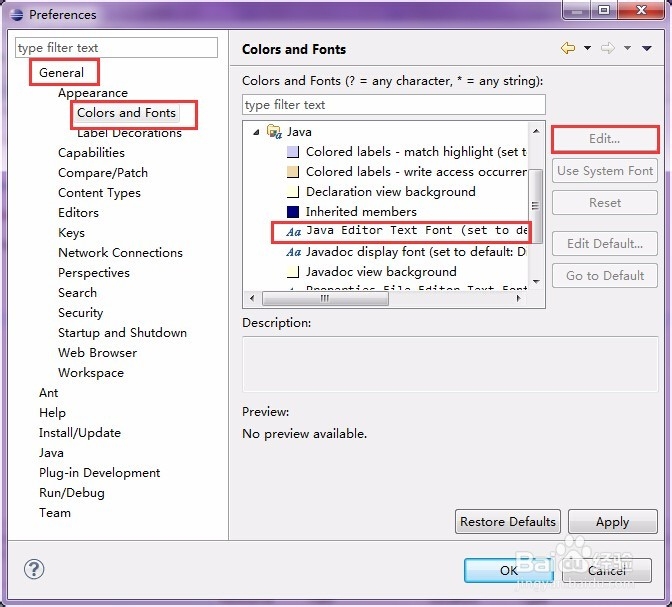
Task: Focus the Colors and Fonts filter field
Action: coord(394,105)
